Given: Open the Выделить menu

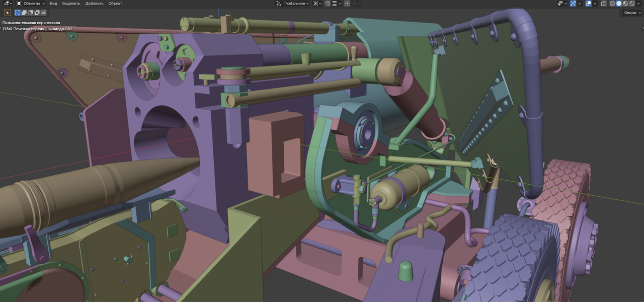Looking at the screenshot, I should point(71,4).
